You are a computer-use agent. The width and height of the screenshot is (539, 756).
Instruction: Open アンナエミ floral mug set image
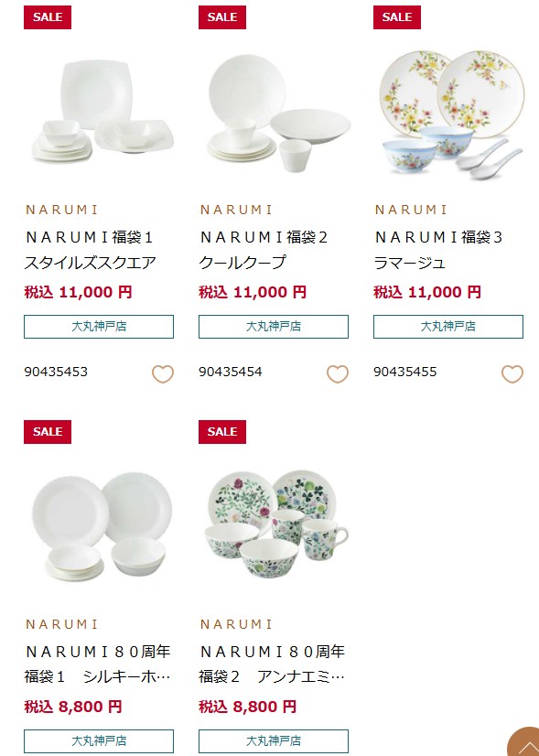tap(275, 524)
